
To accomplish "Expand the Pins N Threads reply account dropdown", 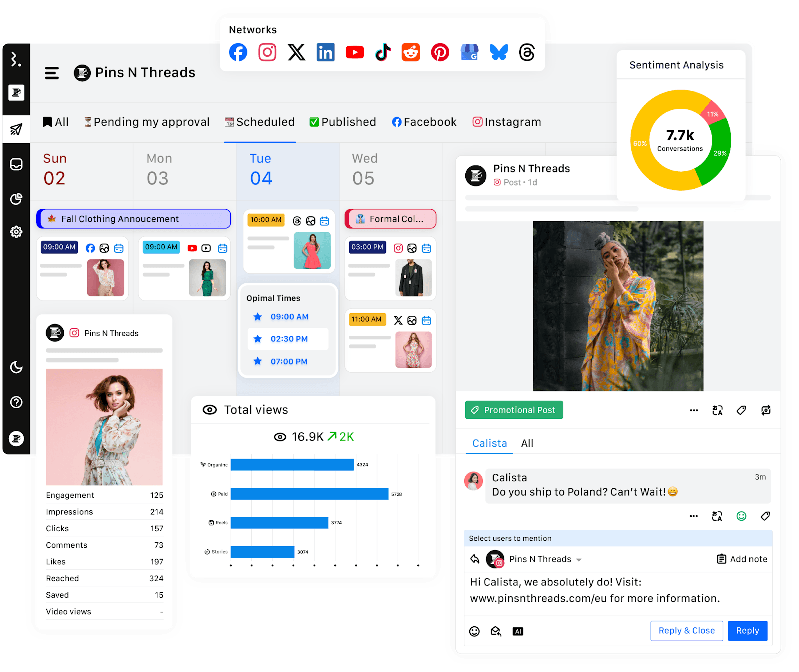I will pos(579,560).
